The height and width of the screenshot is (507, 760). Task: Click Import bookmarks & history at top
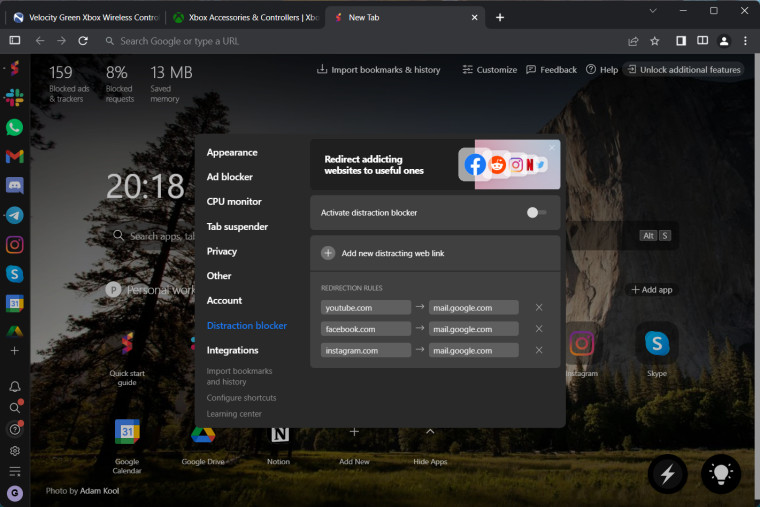click(379, 70)
